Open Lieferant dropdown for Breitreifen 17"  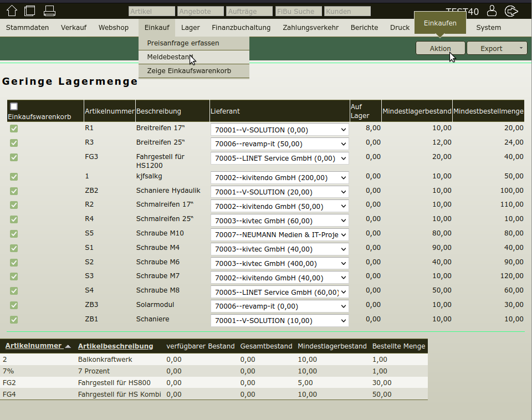click(x=279, y=130)
